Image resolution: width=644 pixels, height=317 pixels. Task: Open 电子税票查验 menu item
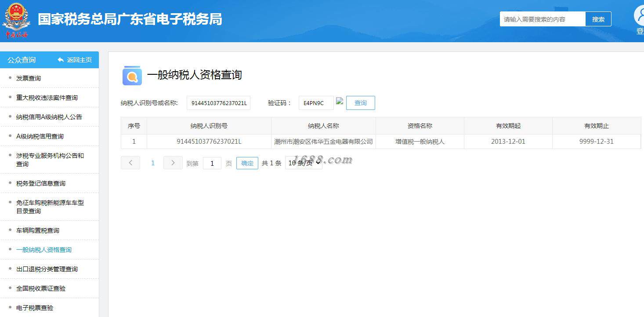click(35, 308)
